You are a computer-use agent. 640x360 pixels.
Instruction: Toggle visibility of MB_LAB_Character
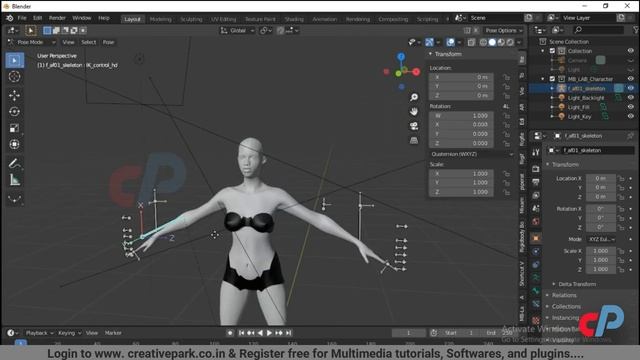coord(631,79)
